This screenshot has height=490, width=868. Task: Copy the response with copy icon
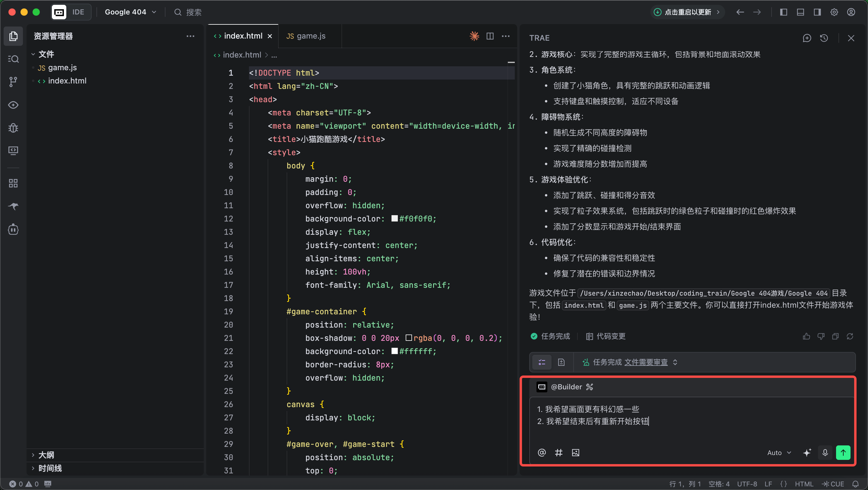pyautogui.click(x=835, y=336)
